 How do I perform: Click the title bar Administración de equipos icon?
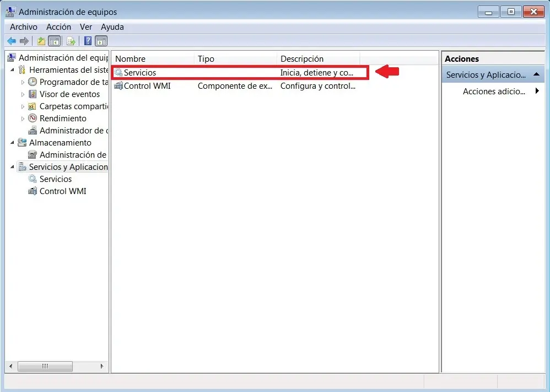point(10,12)
